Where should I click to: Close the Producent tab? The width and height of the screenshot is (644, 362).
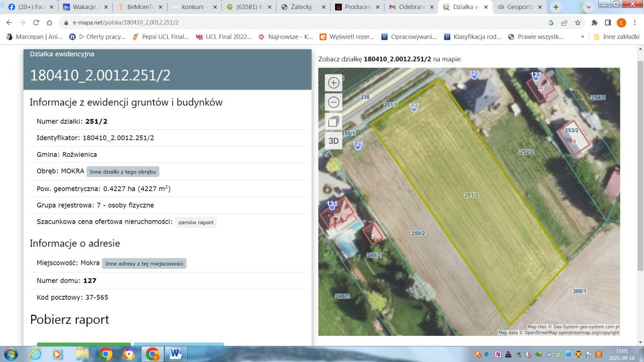[x=377, y=7]
